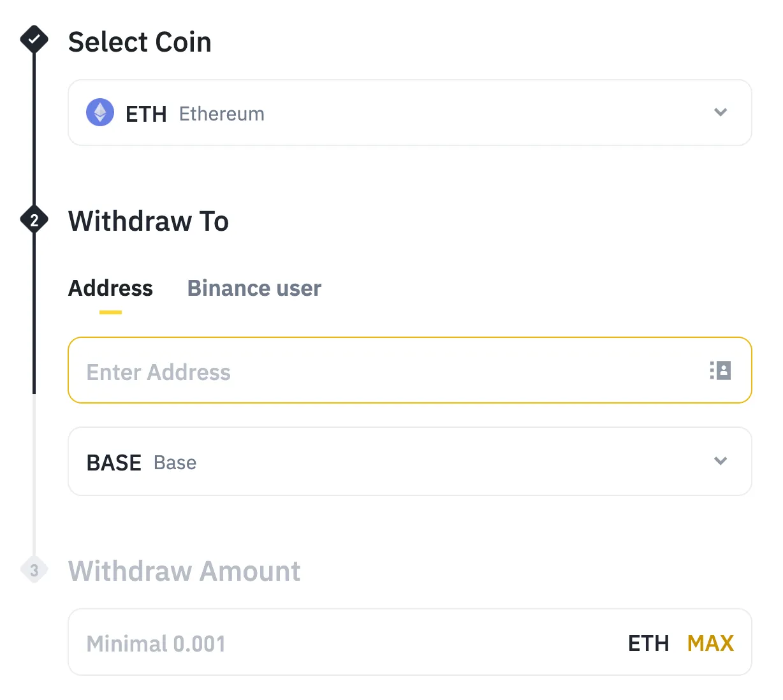
Task: Click the Withdraw Amount heading
Action: tap(184, 571)
